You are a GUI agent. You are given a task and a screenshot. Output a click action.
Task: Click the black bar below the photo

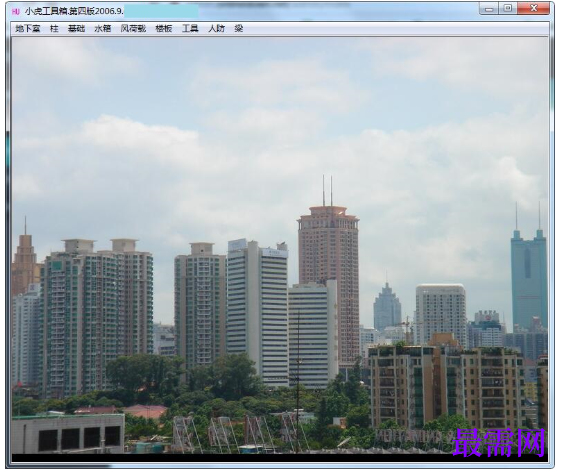280,458
